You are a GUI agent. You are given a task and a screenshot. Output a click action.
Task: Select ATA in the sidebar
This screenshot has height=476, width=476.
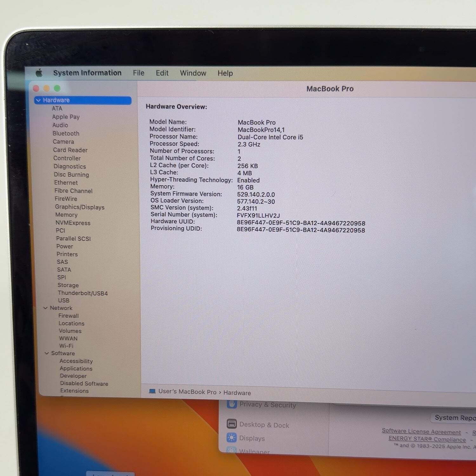(57, 109)
